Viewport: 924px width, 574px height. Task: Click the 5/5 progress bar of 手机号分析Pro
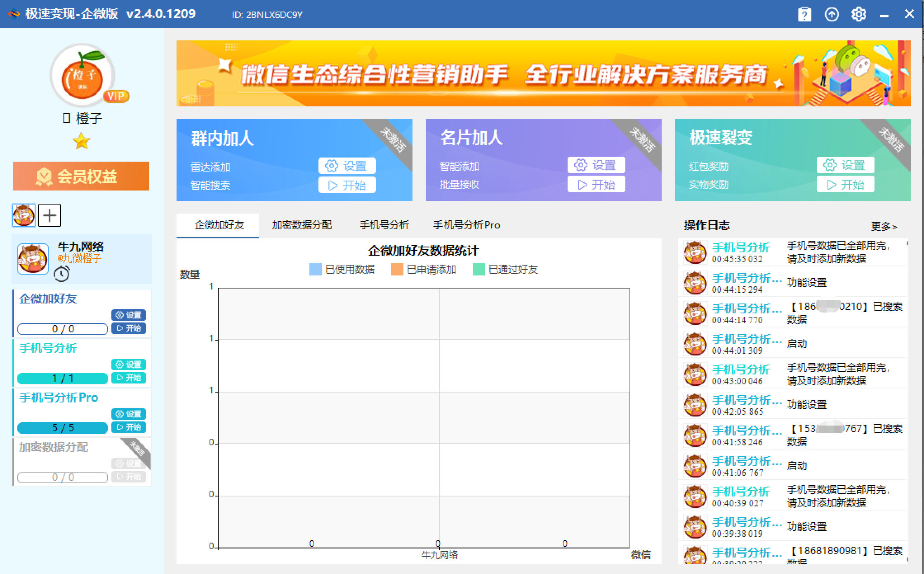coord(62,428)
